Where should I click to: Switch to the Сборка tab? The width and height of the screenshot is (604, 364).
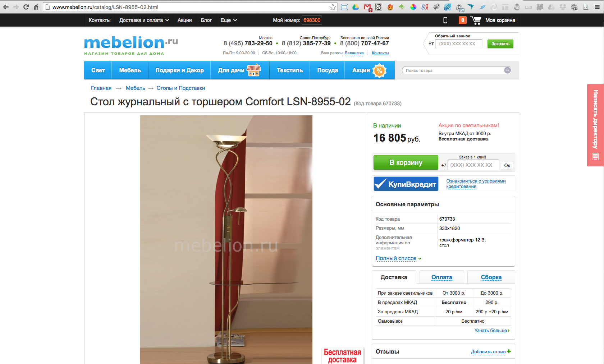(491, 277)
